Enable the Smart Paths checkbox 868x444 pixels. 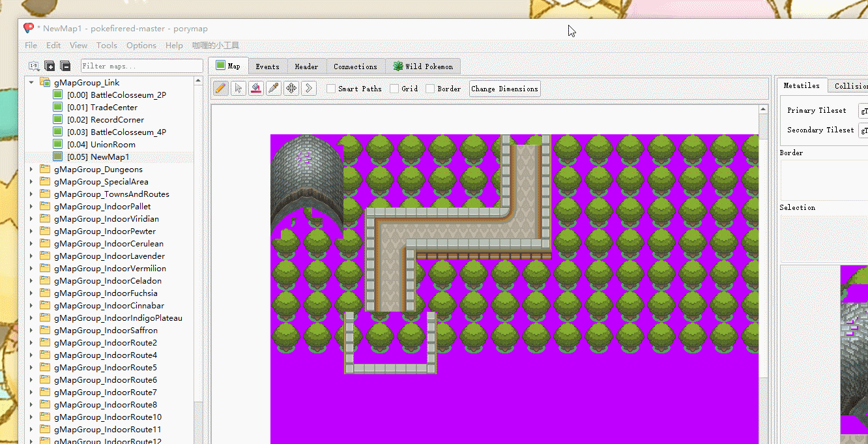(x=331, y=89)
